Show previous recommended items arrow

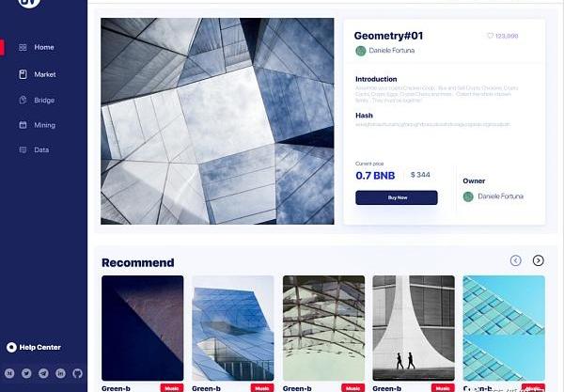516,260
